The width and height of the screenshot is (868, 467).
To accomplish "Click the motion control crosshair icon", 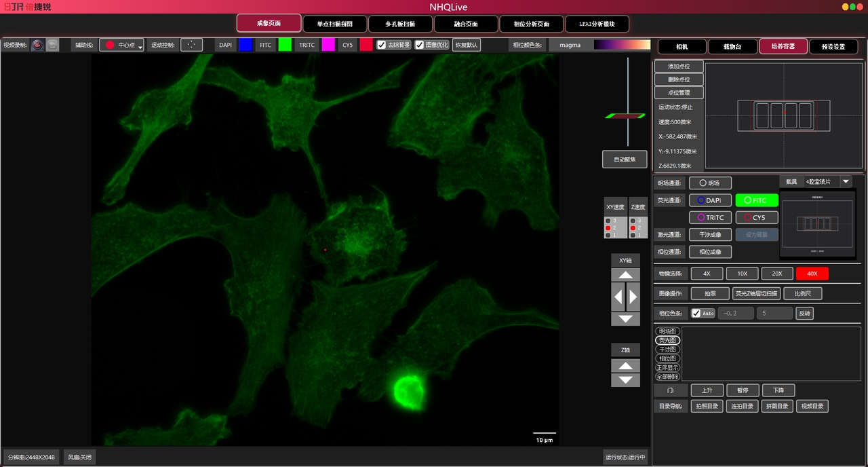I will 191,45.
